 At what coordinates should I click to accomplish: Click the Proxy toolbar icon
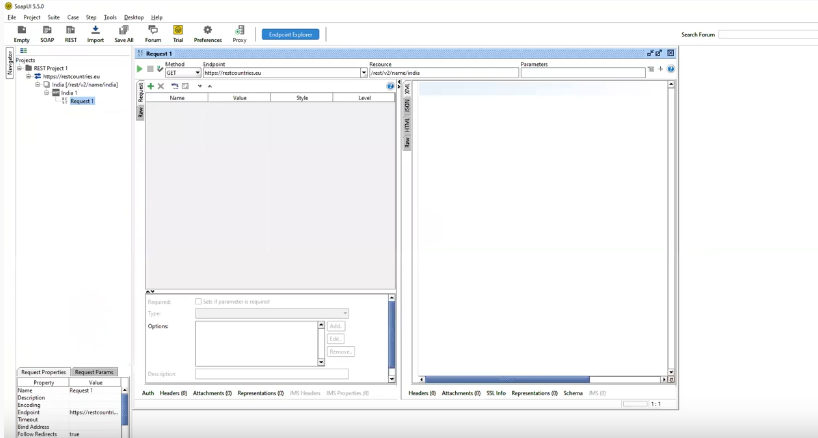[239, 33]
